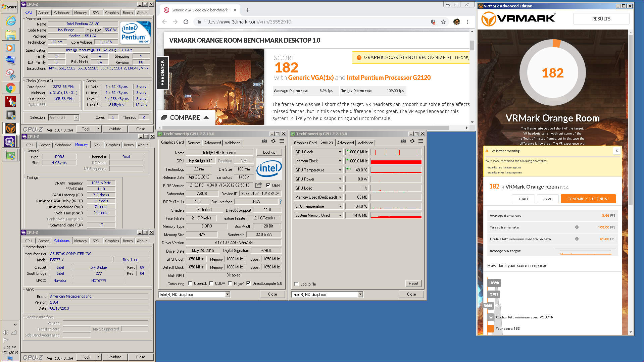Open the Memory Clock sensor dropdown
This screenshot has width=644, height=362.
[x=340, y=161]
